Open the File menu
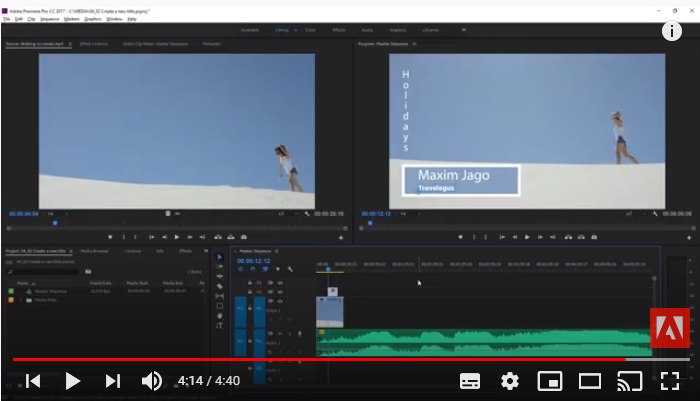This screenshot has height=401, width=700. (x=7, y=19)
